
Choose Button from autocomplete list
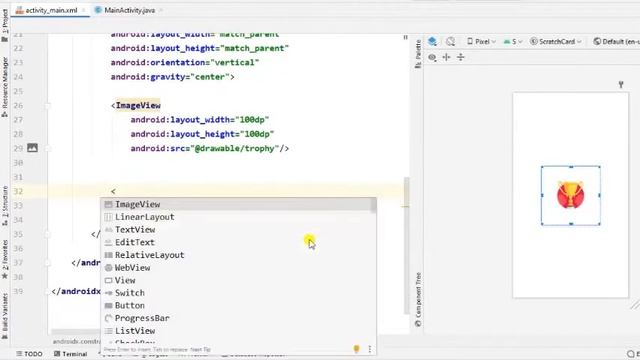click(238, 305)
